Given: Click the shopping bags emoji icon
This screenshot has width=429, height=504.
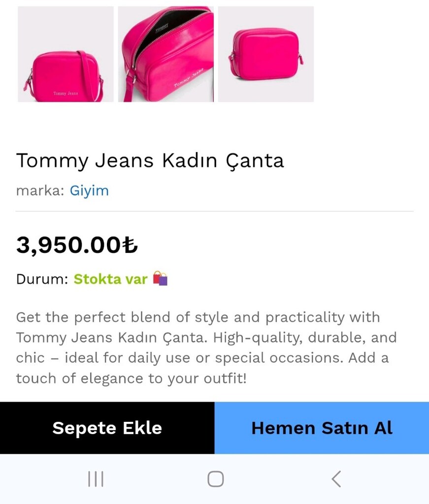Looking at the screenshot, I should (x=160, y=279).
